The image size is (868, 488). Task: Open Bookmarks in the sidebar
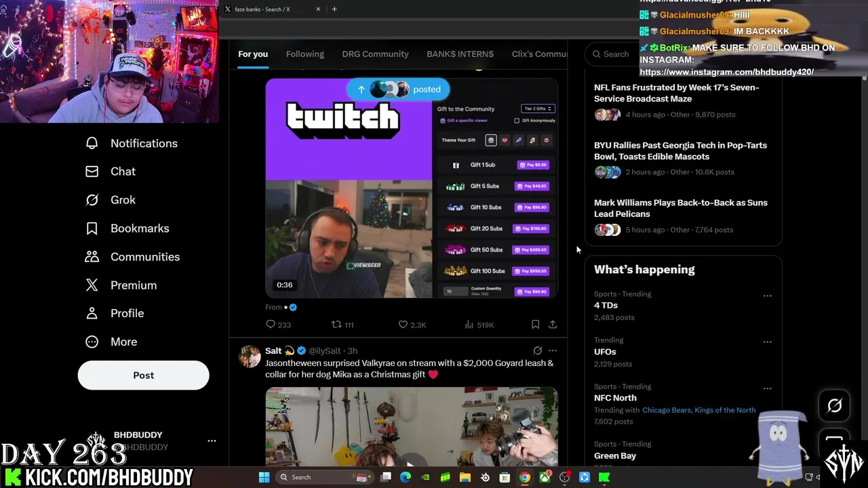click(127, 228)
